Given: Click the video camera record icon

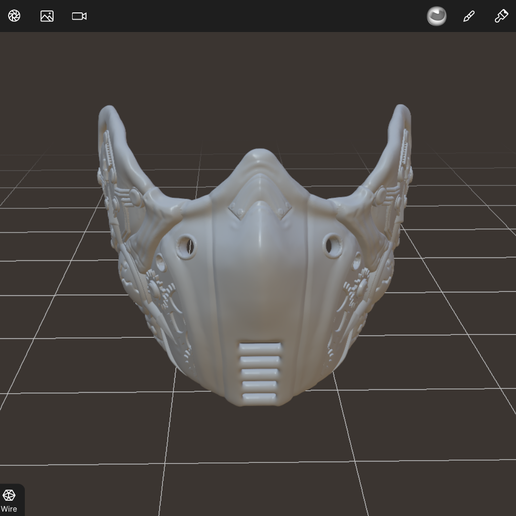Looking at the screenshot, I should (x=79, y=16).
